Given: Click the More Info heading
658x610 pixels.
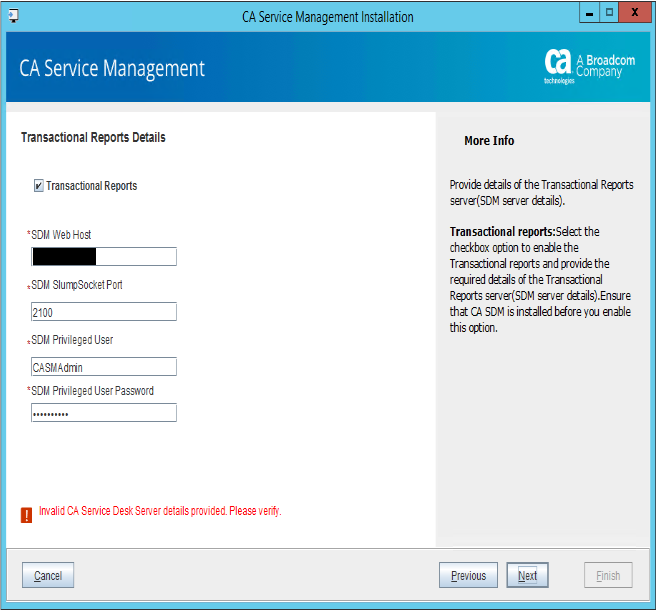Looking at the screenshot, I should click(489, 141).
